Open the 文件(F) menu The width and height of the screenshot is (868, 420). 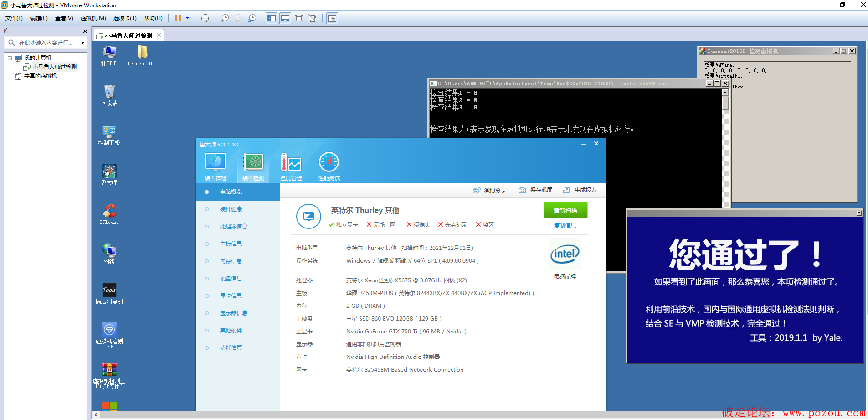point(14,18)
